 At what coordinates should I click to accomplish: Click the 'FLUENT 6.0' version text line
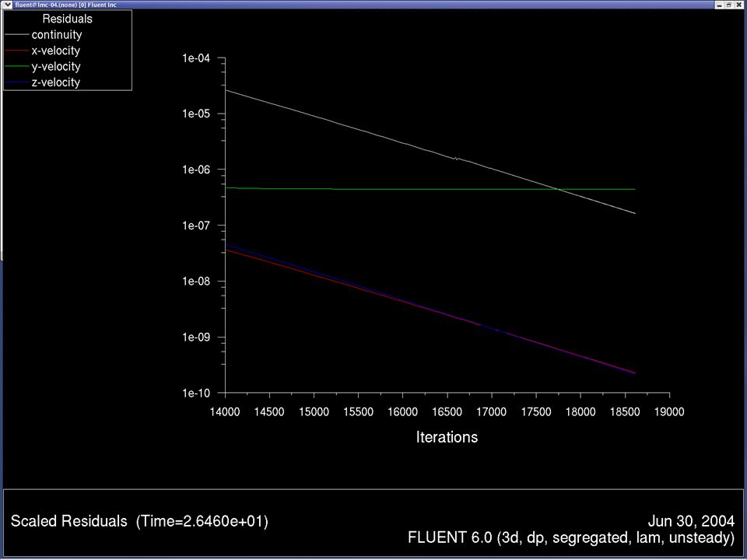click(571, 538)
